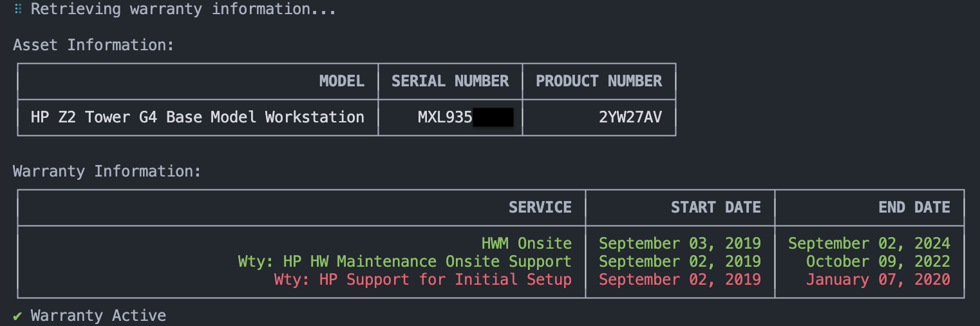Screen dimensions: 980x326
Task: Click green start date September 02, 2019
Action: tap(680, 262)
